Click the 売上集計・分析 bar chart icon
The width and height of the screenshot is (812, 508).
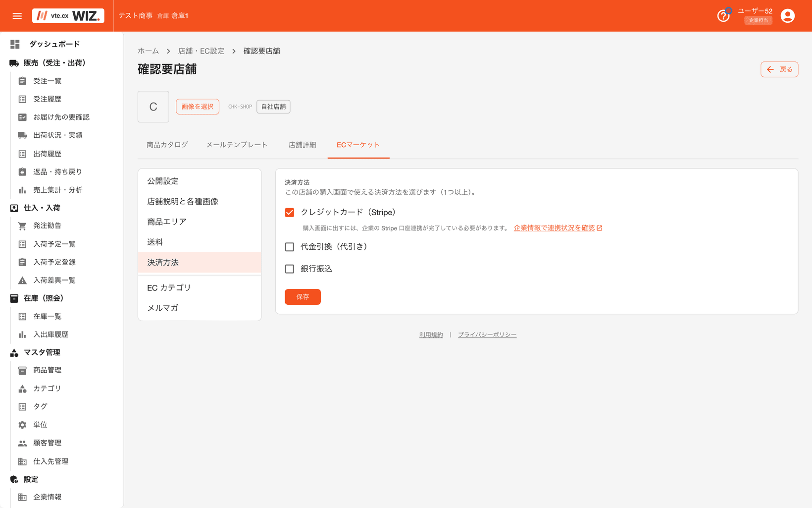[x=22, y=190]
